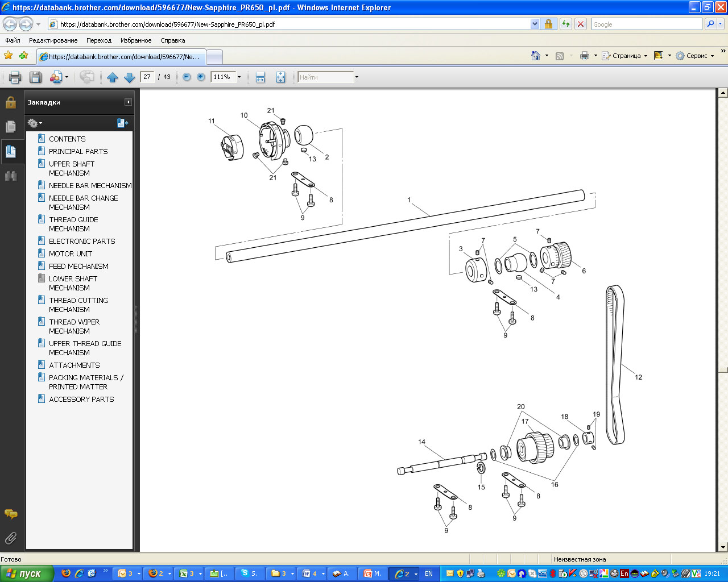The height and width of the screenshot is (582, 728).
Task: Go to next page with down arrow
Action: pos(129,77)
